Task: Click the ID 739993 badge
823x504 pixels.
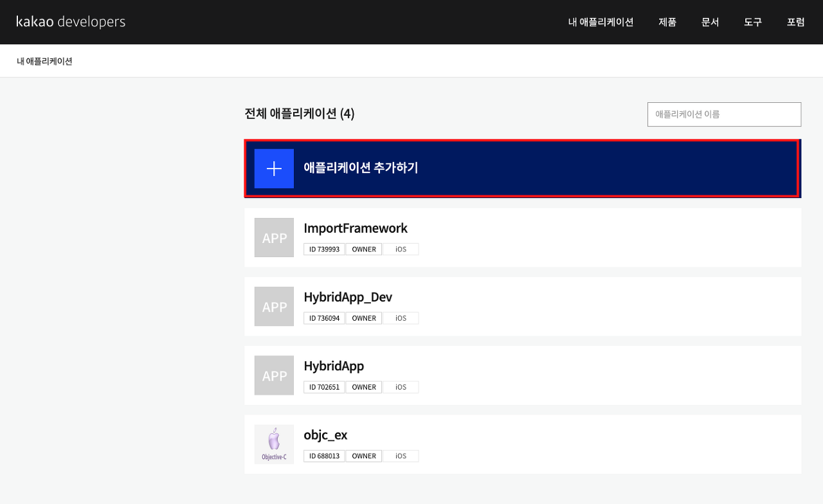Action: [324, 249]
